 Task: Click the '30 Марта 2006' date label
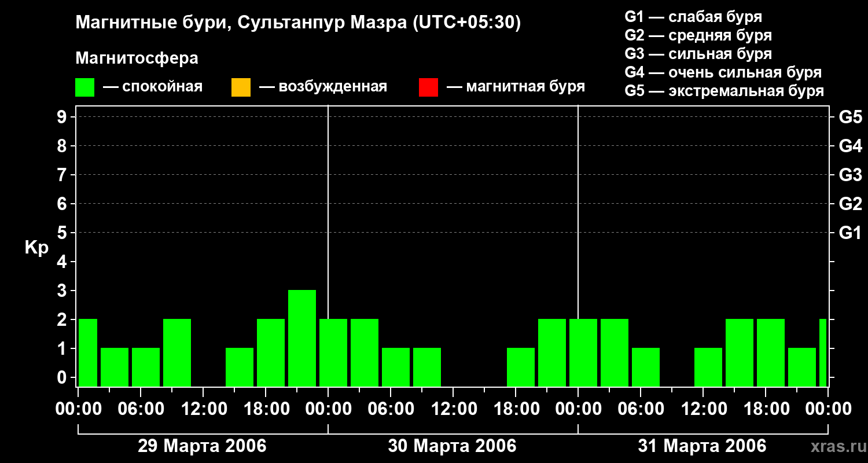click(x=452, y=446)
